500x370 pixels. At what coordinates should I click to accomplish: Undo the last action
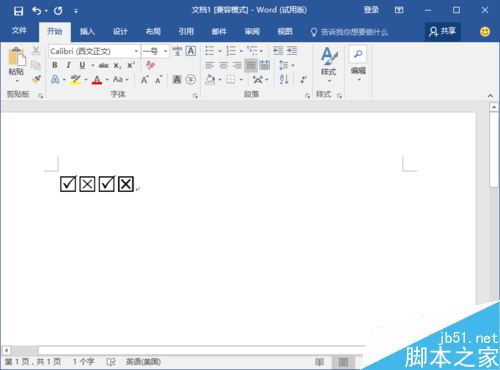tap(36, 11)
